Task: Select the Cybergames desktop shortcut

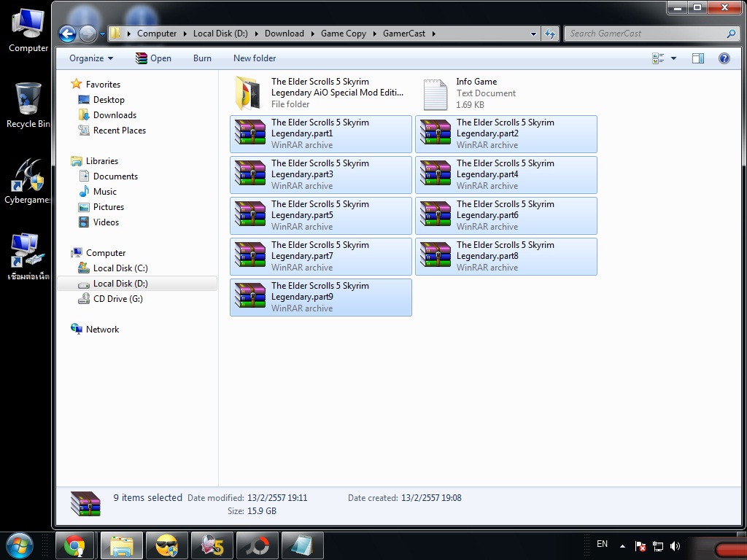Action: [27, 182]
